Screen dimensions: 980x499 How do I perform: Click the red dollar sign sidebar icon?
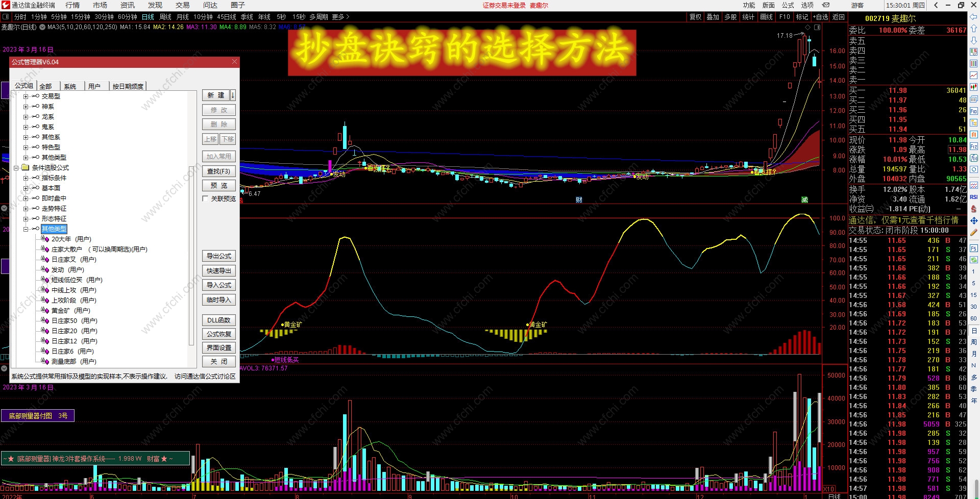click(x=974, y=209)
